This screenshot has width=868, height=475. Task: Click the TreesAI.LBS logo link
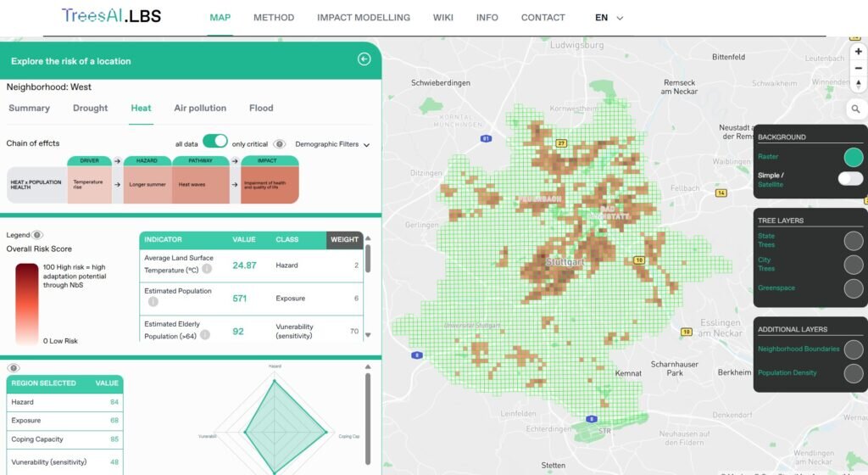point(111,16)
